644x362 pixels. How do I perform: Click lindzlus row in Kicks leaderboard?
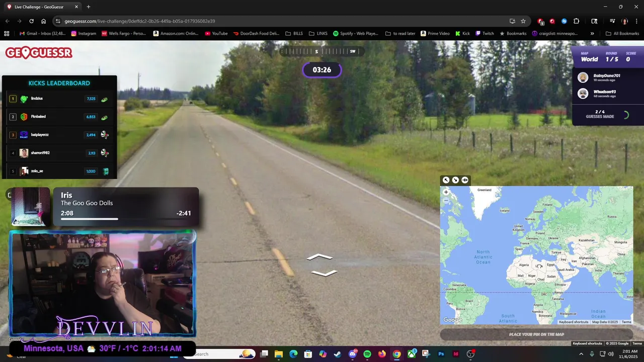(x=59, y=99)
